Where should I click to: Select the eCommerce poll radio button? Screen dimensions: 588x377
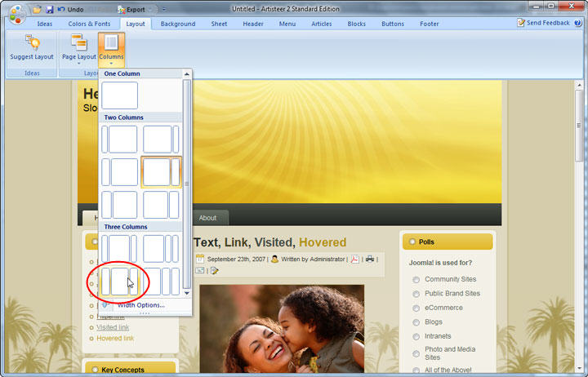coord(416,308)
